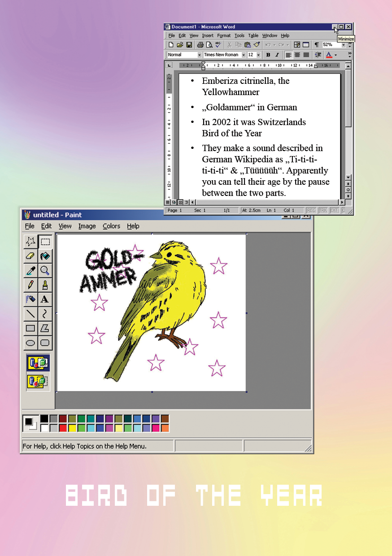Image resolution: width=392 pixels, height=556 pixels.
Task: Choose the Magnifier tool in Paint
Action: tap(45, 270)
